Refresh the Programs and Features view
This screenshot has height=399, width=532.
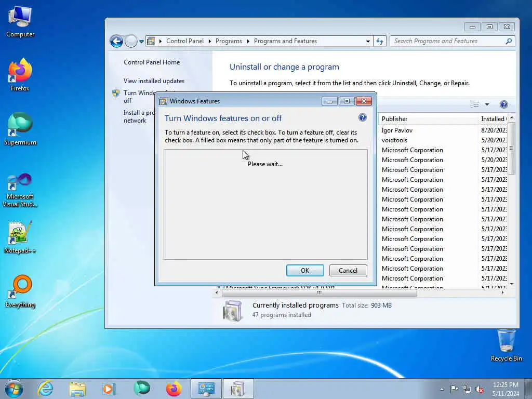[380, 41]
